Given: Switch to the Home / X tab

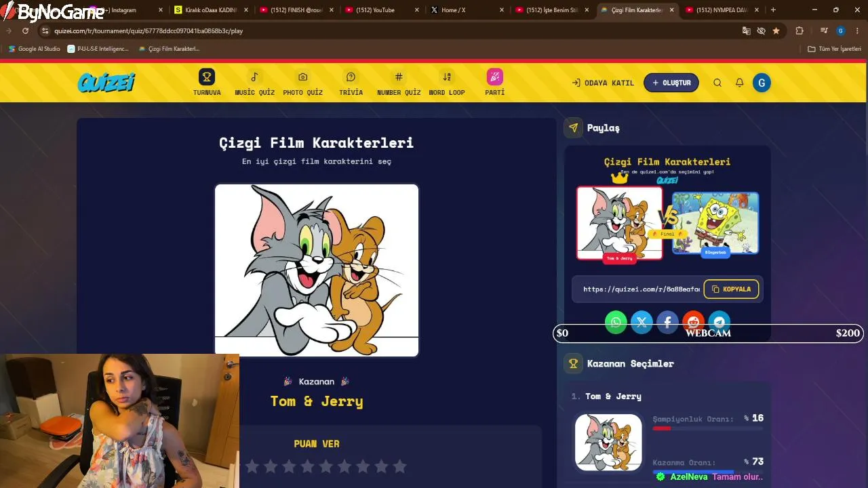Looking at the screenshot, I should coord(467,10).
